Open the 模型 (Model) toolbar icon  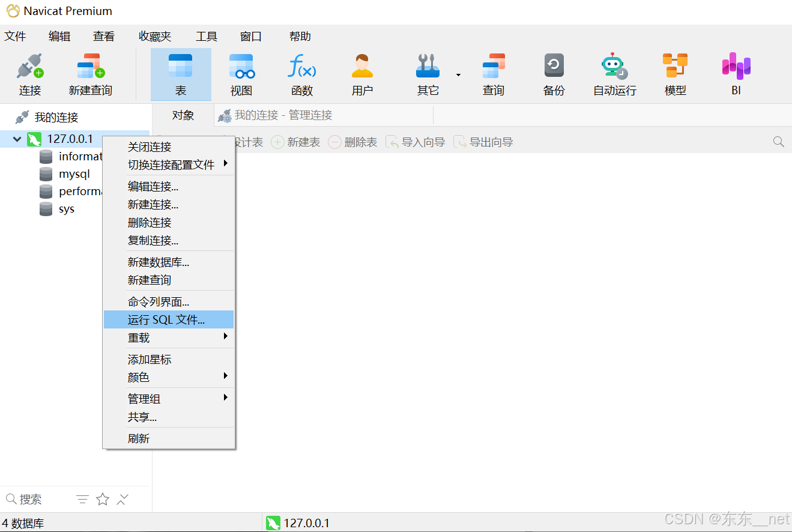coord(675,74)
